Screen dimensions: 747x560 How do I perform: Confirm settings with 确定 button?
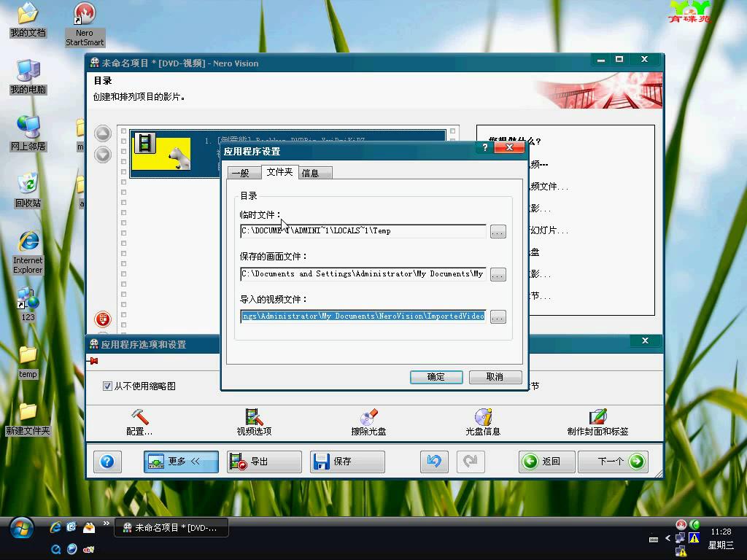tap(436, 377)
